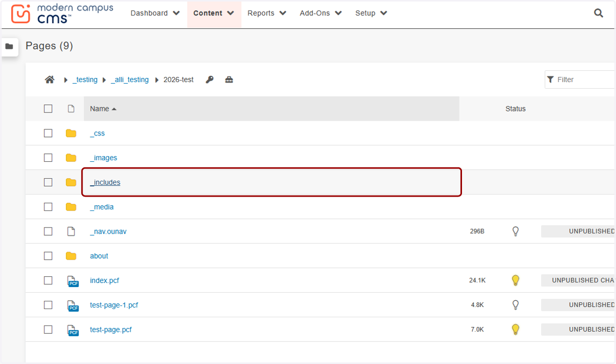Check the box for _includes folder
The height and width of the screenshot is (364, 616).
(x=48, y=182)
